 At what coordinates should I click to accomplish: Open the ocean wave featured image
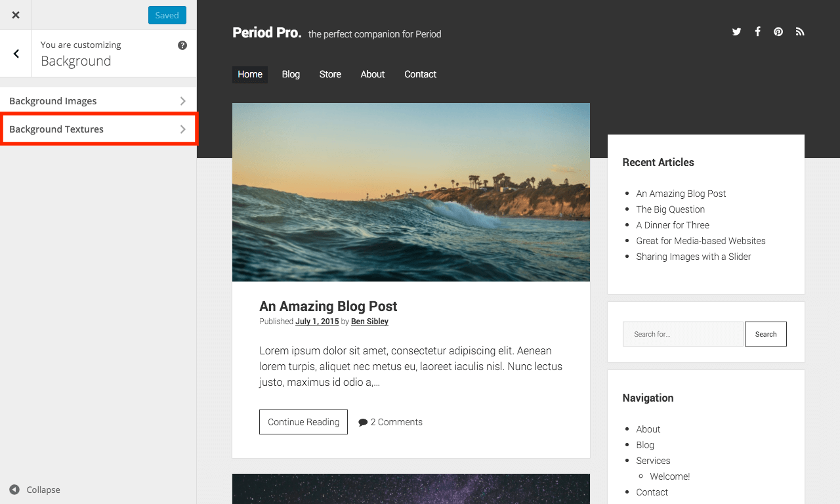click(x=411, y=192)
